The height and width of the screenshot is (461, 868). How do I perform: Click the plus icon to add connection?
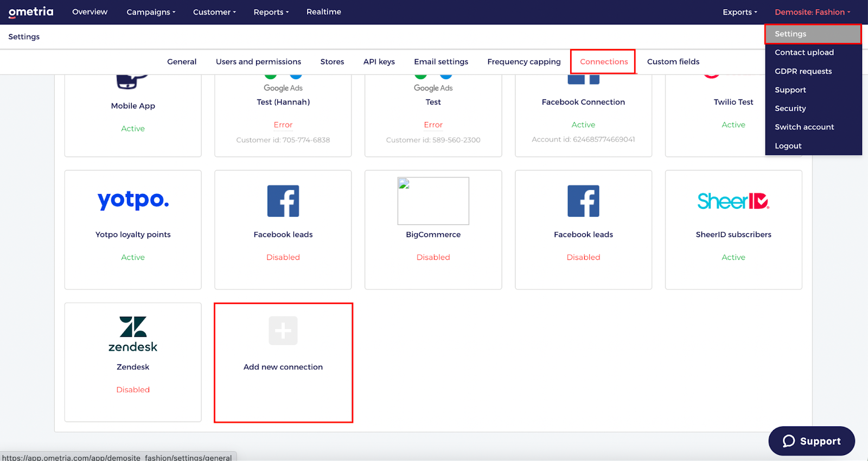[x=283, y=330]
